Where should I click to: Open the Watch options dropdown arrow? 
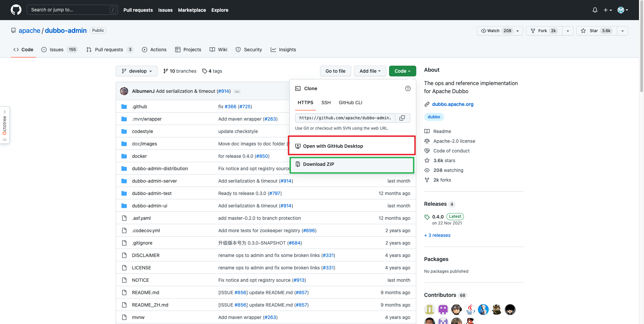(518, 31)
